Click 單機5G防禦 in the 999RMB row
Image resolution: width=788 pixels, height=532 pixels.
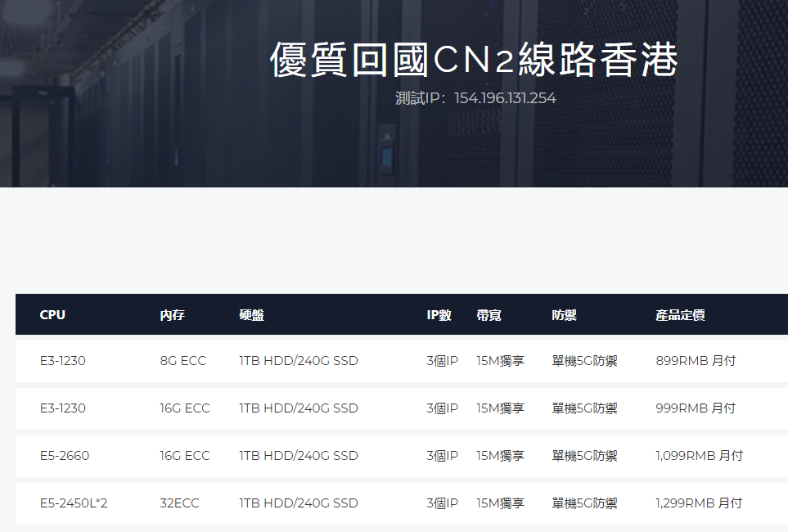(x=584, y=408)
